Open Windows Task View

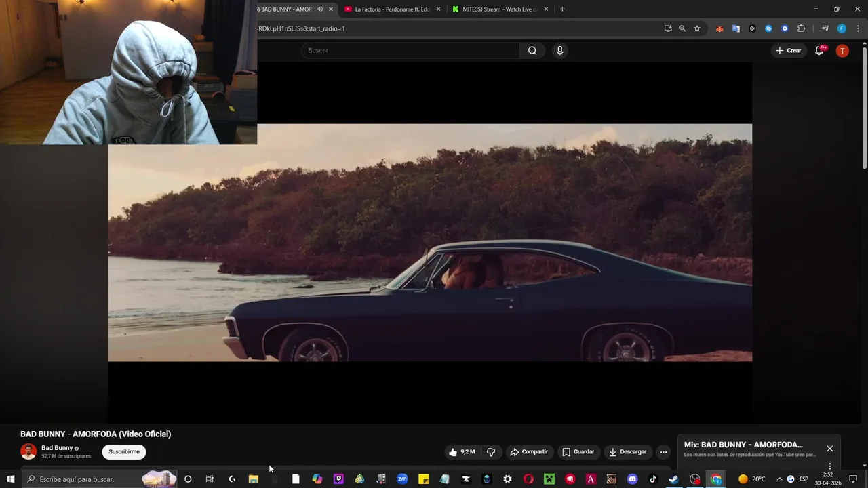click(210, 479)
